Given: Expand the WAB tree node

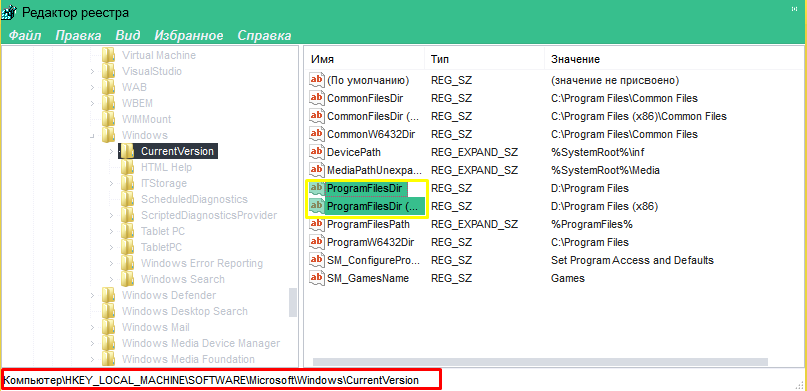Looking at the screenshot, I should coord(92,87).
